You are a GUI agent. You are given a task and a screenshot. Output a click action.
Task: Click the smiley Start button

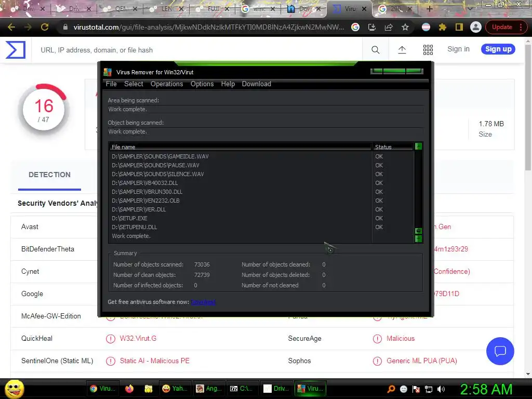14,389
